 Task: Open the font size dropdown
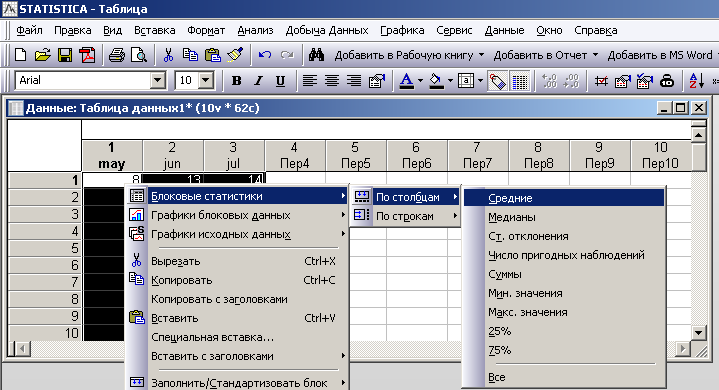pyautogui.click(x=206, y=81)
